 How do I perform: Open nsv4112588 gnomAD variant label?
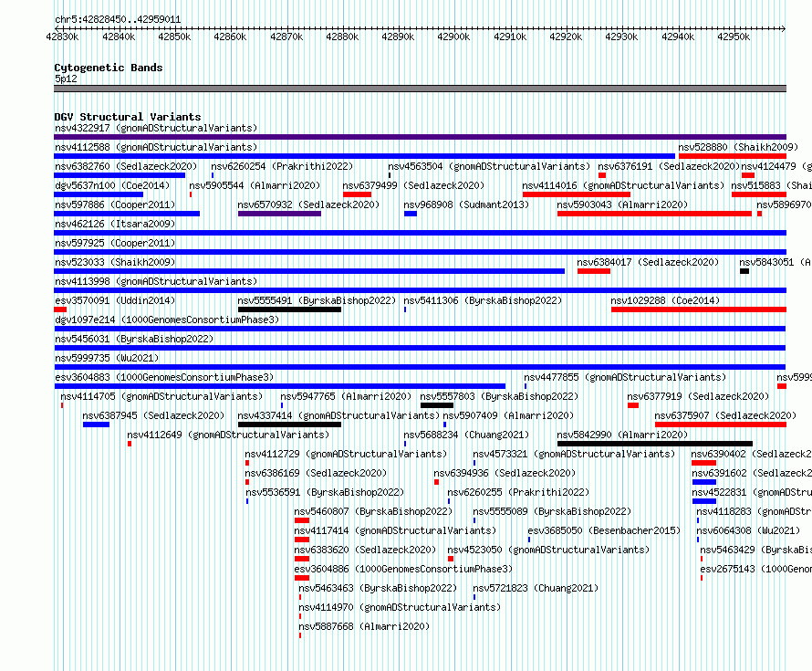156,147
